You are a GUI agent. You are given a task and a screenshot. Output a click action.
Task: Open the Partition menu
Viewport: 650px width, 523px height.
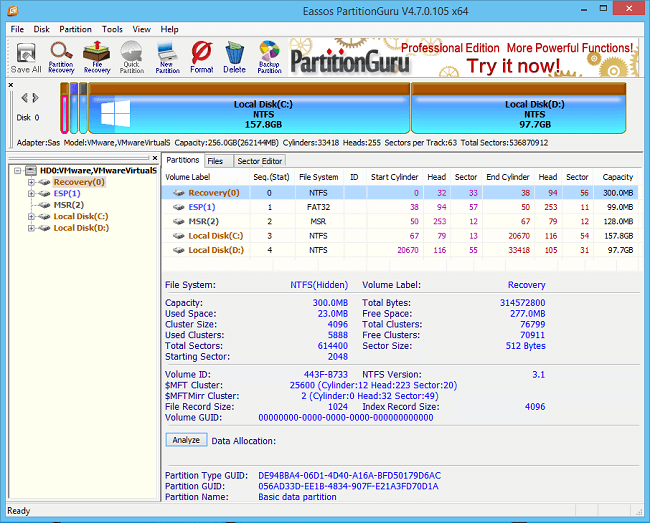[75, 29]
